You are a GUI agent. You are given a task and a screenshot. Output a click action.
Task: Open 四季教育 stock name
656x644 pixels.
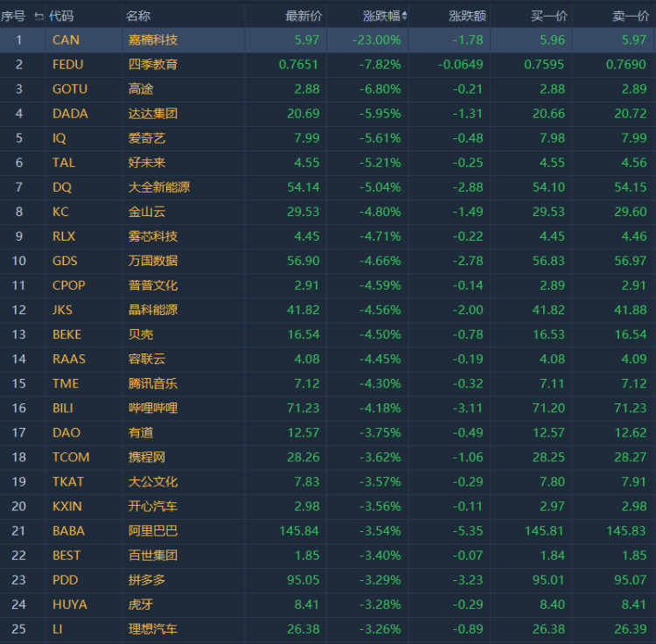(153, 65)
